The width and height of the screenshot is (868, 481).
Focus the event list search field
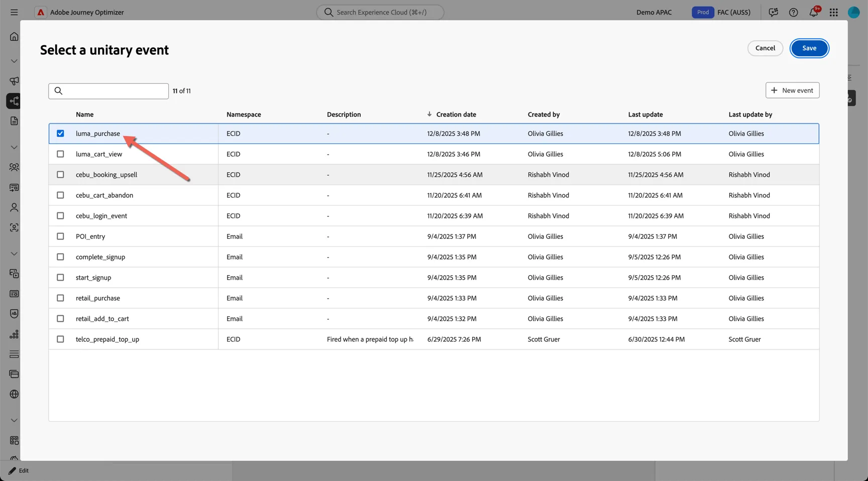[108, 91]
